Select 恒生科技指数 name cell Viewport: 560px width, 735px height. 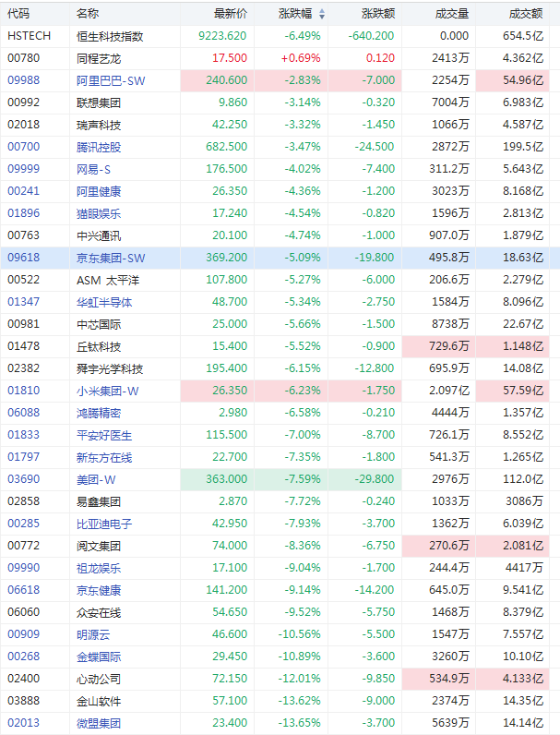pyautogui.click(x=110, y=37)
